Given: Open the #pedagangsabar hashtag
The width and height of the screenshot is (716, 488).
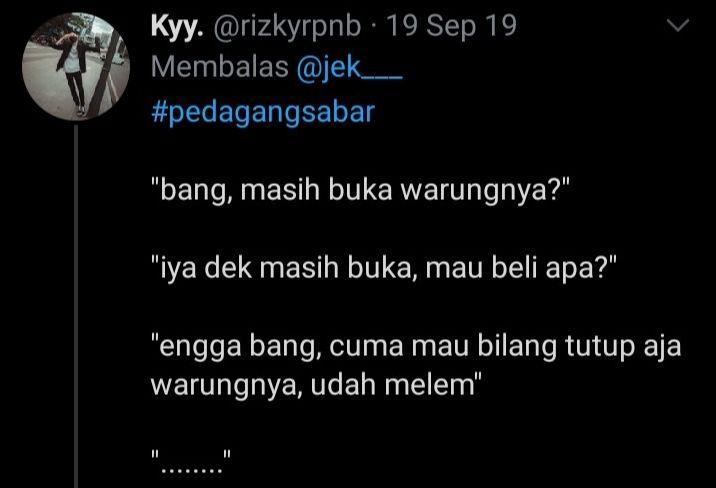Looking at the screenshot, I should 263,113.
